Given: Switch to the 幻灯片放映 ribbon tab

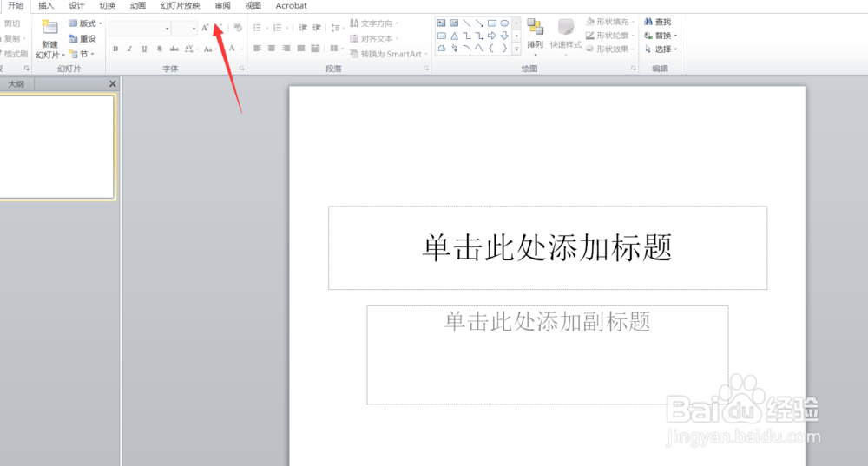Looking at the screenshot, I should pyautogui.click(x=180, y=5).
